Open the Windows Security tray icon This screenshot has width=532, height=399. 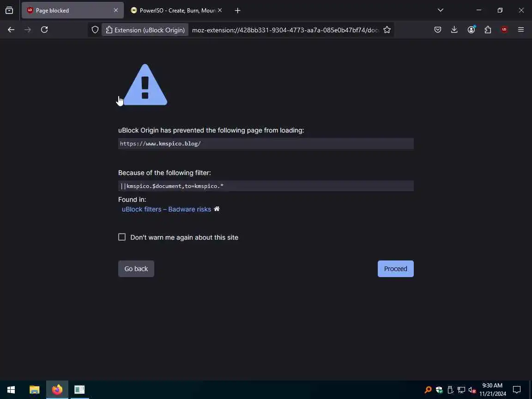(439, 389)
